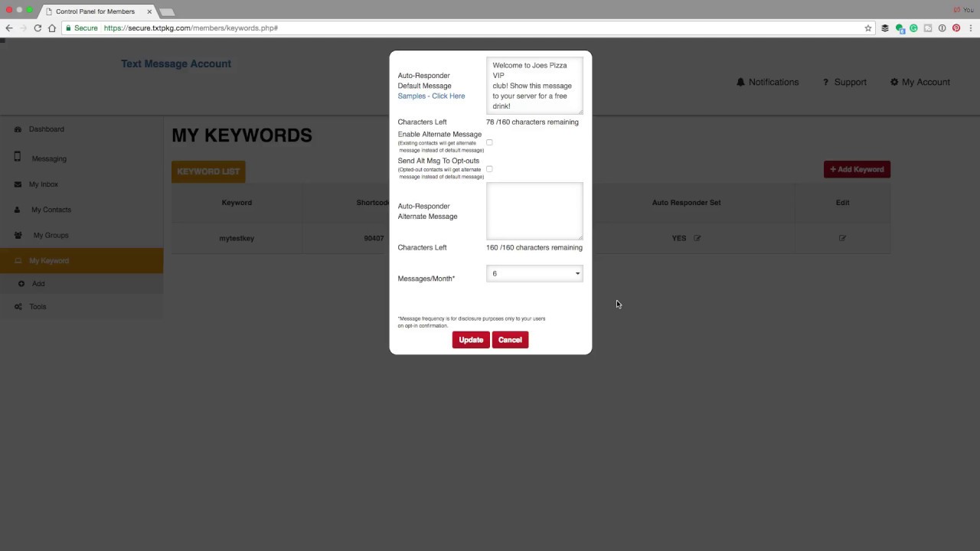Screen dimensions: 980x551
Task: Open My Inbox in the sidebar
Action: pyautogui.click(x=44, y=184)
